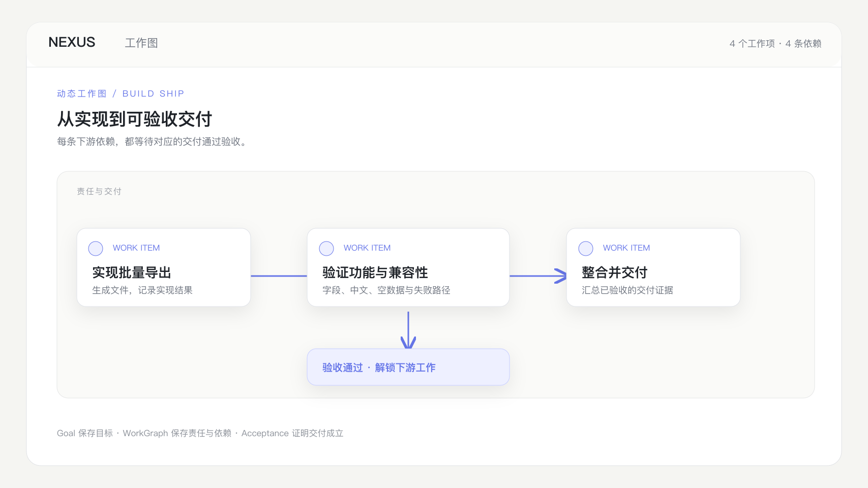Click status circle on 整合并交付 card
This screenshot has width=868, height=488.
586,248
